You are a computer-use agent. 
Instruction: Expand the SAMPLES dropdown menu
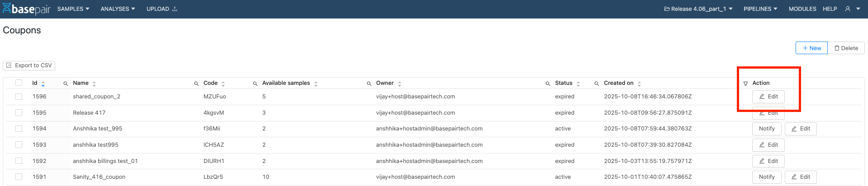(73, 9)
